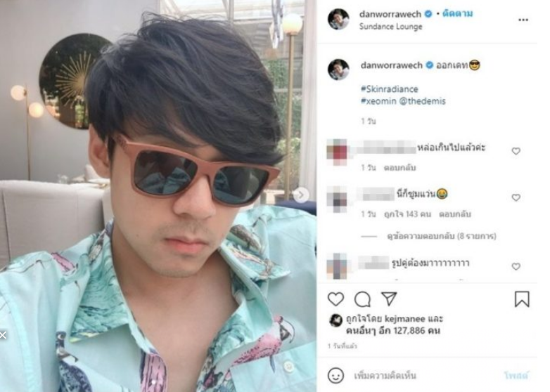The width and height of the screenshot is (550, 392).
Task: Like the comment 'นี่ก็ซูมแว่น'
Action: [x=516, y=197]
